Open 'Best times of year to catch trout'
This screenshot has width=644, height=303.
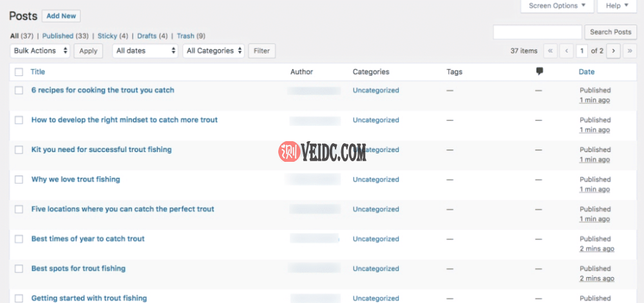[88, 239]
